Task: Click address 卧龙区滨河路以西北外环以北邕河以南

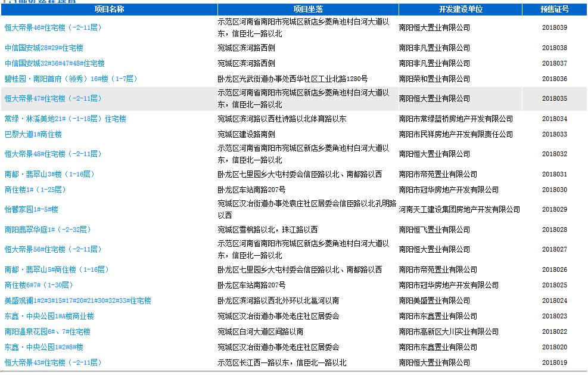Action: coord(278,300)
